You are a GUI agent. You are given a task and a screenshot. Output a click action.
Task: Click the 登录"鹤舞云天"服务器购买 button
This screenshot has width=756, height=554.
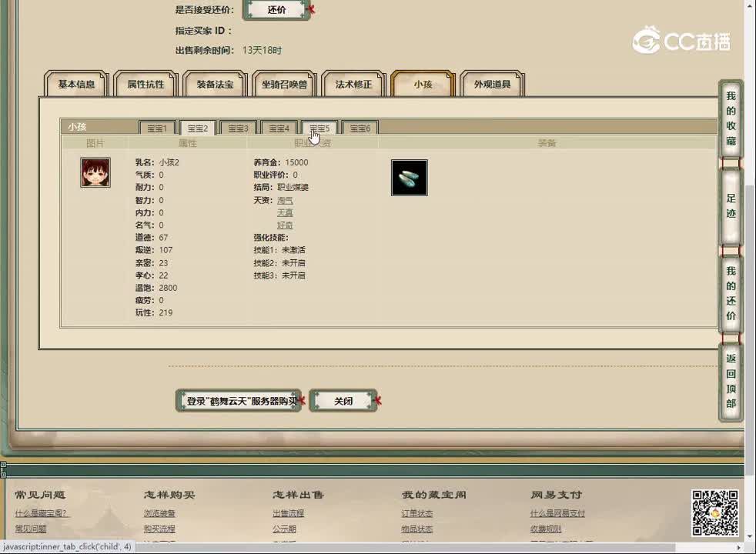pos(239,401)
